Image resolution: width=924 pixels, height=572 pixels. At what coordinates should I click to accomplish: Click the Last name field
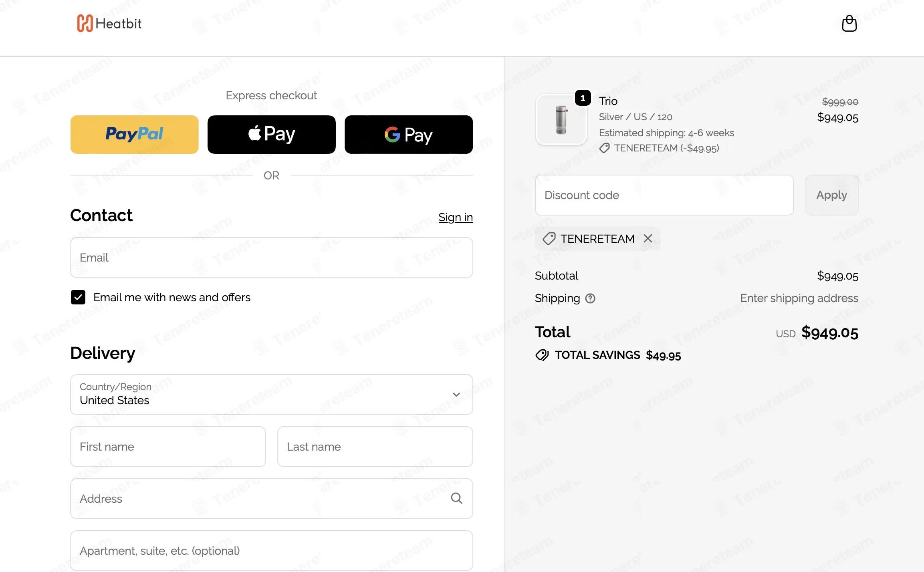pos(375,447)
